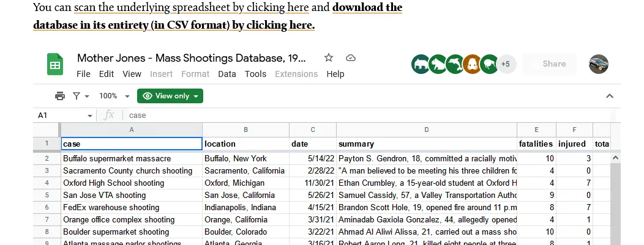Open the zoom 100% dropdown
The image size is (644, 245).
114,96
